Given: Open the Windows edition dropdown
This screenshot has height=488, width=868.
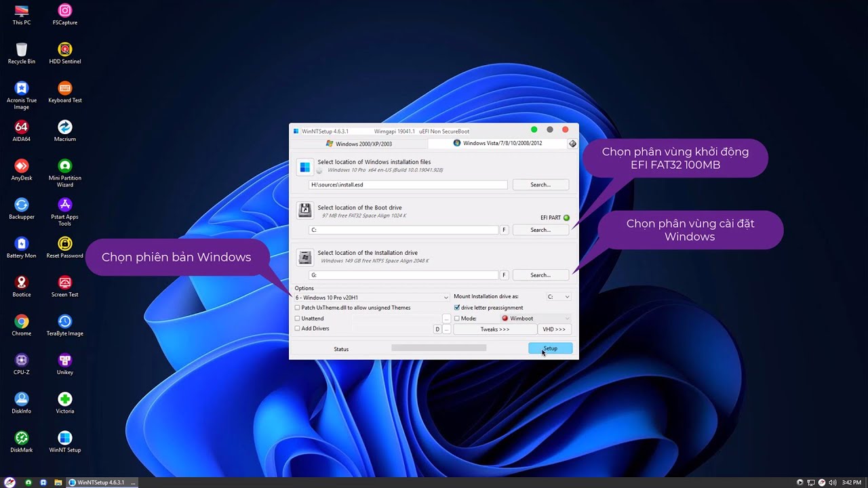Looking at the screenshot, I should [x=372, y=297].
